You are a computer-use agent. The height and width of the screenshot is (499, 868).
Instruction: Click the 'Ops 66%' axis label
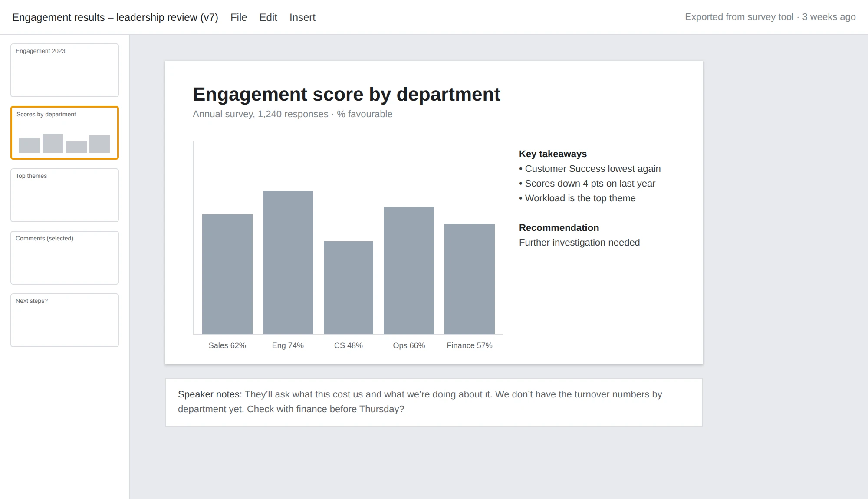[409, 345]
